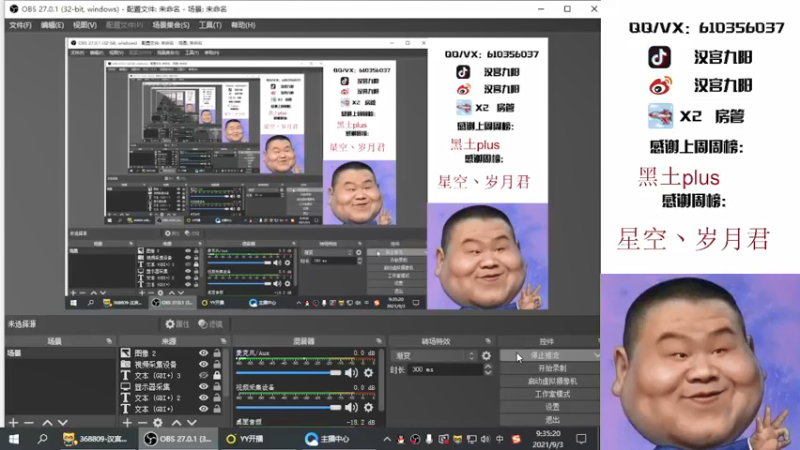The image size is (800, 450).
Task: Decrease transition duration with down arrow
Action: (x=488, y=373)
